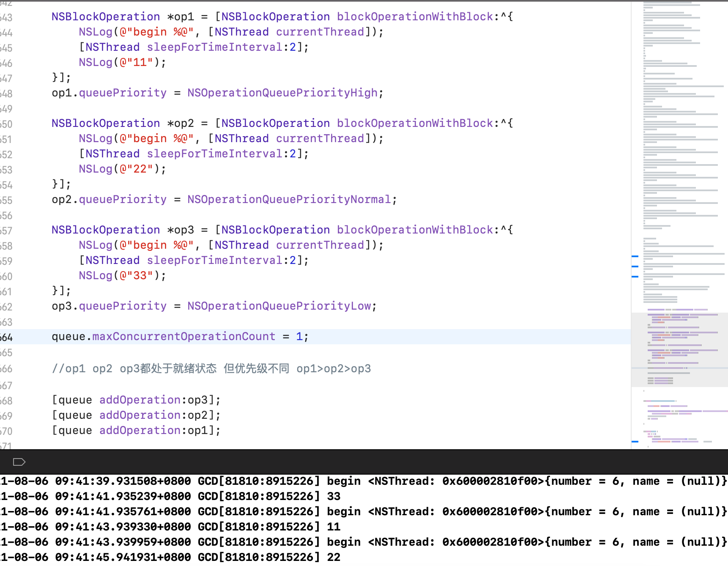Click addOperation:op3 line

136,400
